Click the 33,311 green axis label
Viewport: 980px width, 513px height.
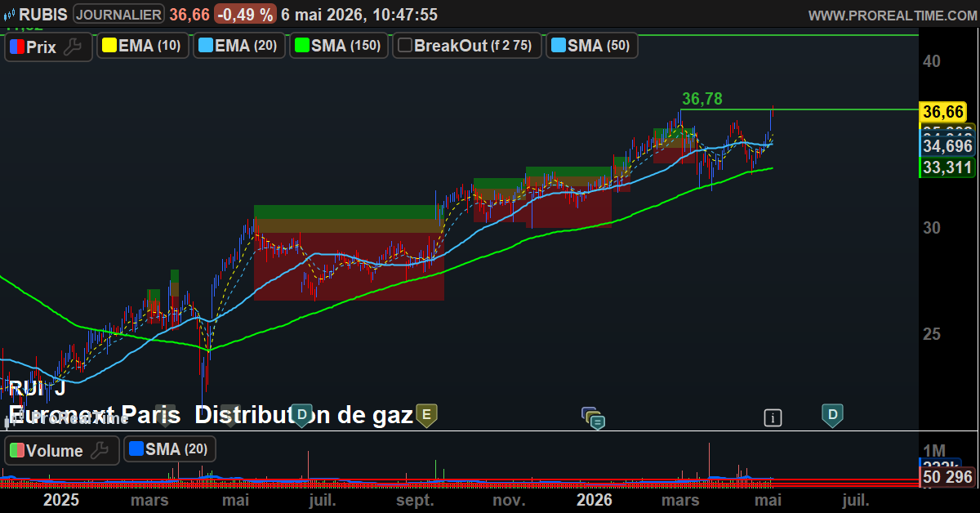[x=947, y=168]
